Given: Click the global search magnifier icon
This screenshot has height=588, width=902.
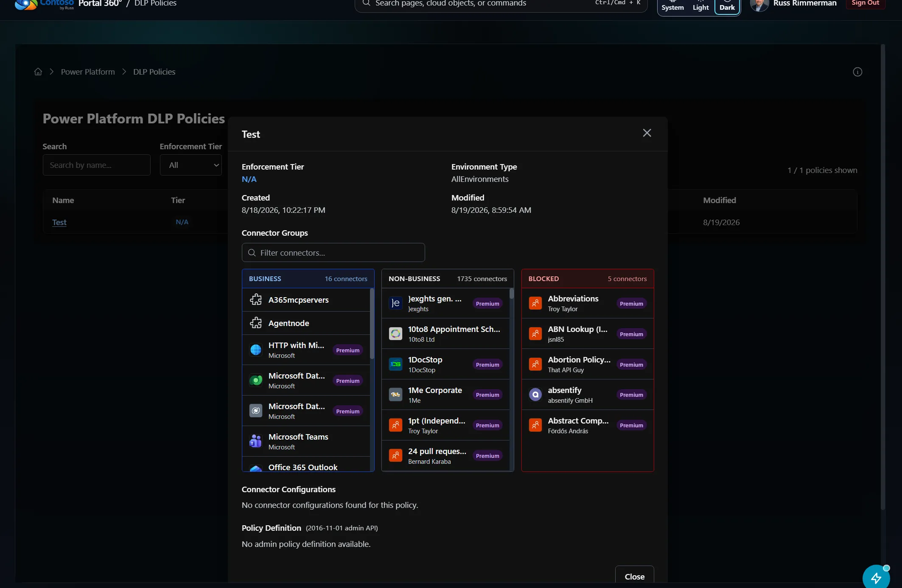Looking at the screenshot, I should tap(366, 3).
